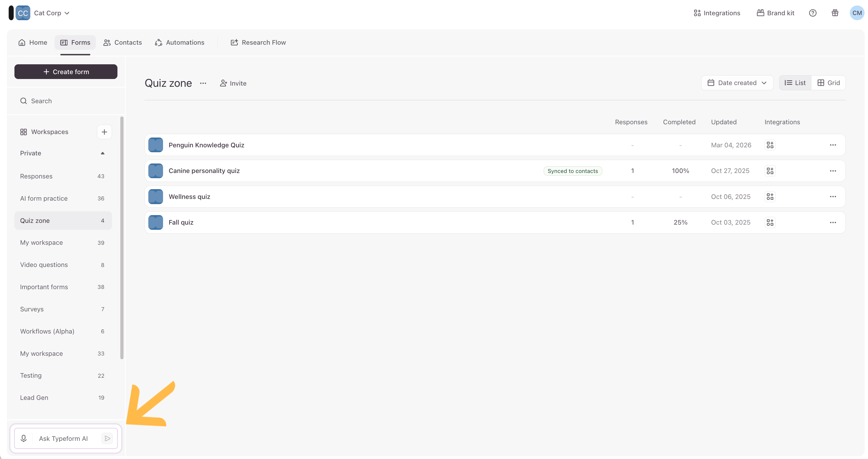Open the Automations tab
The image size is (868, 459).
(x=179, y=42)
